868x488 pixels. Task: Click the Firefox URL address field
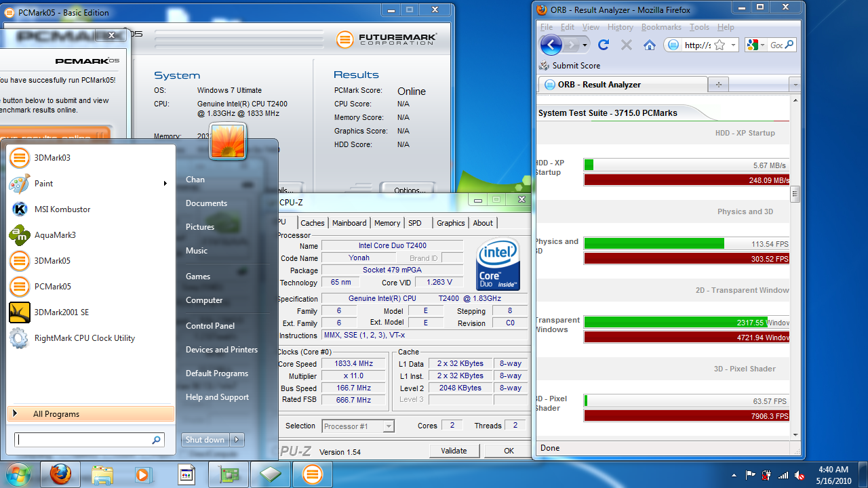tap(697, 45)
